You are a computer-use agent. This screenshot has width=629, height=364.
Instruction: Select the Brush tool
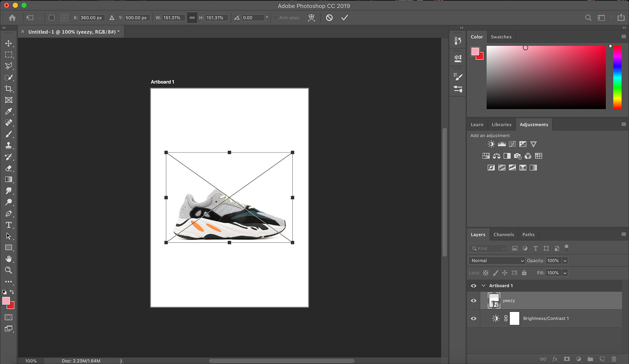(x=9, y=134)
